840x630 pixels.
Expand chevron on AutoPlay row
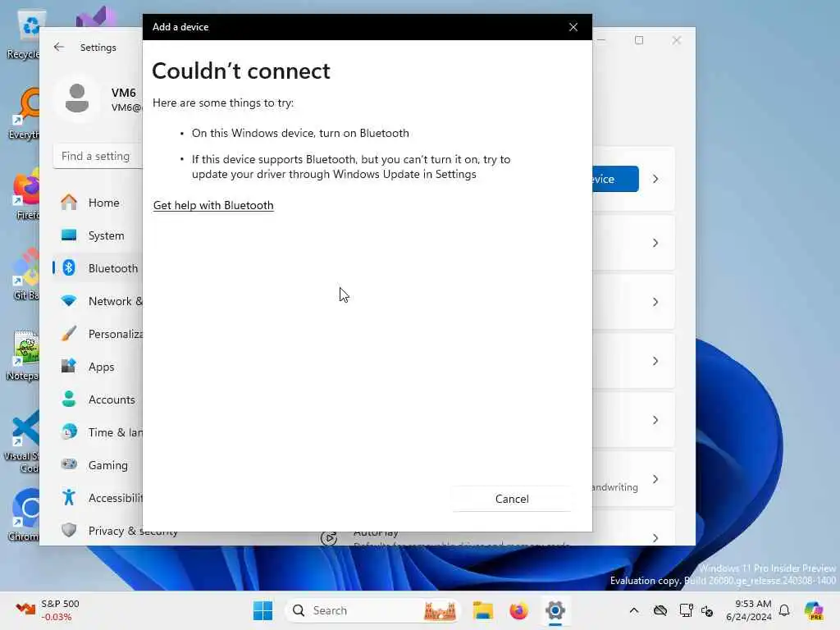pyautogui.click(x=655, y=538)
